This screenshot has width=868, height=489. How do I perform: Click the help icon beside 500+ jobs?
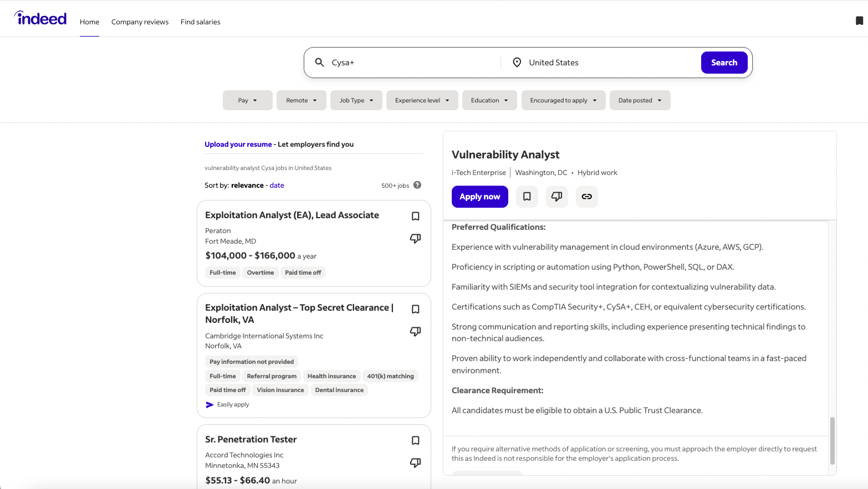417,185
